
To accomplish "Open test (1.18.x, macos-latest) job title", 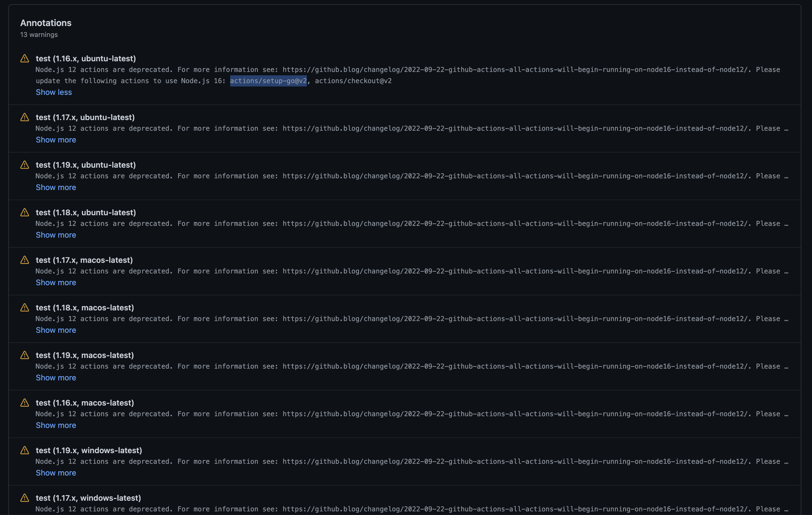I will 85,307.
